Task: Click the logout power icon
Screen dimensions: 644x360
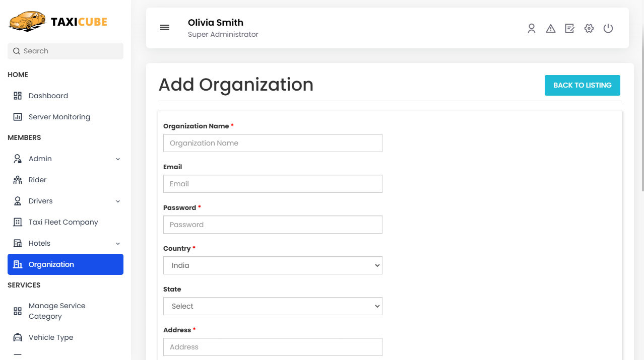Action: coord(608,29)
